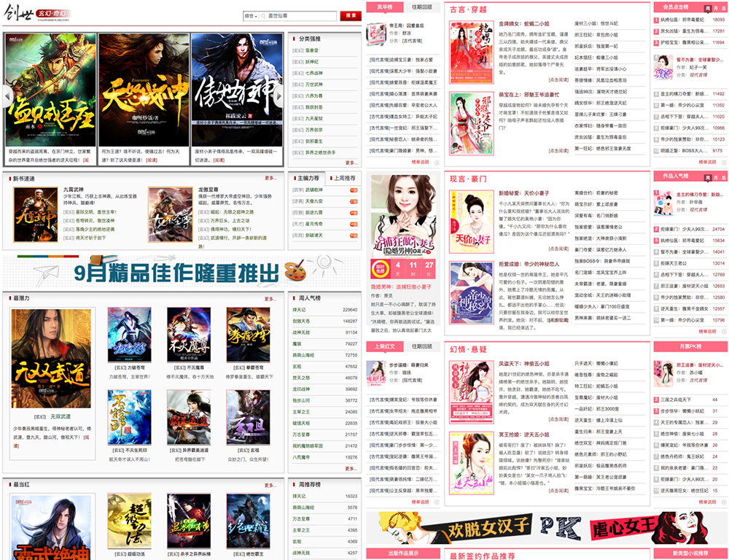Open the title 隐婚男神：追捕狂傲小妻子
729x560 pixels.
401,287
